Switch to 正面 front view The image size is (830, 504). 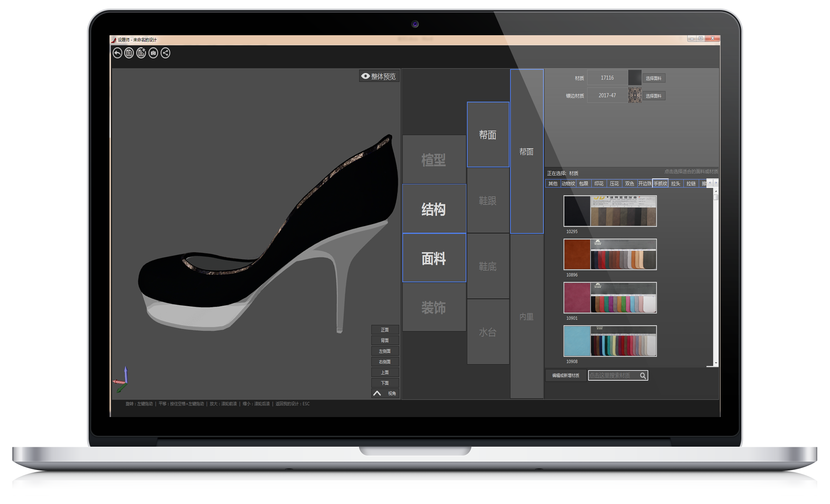tap(385, 330)
